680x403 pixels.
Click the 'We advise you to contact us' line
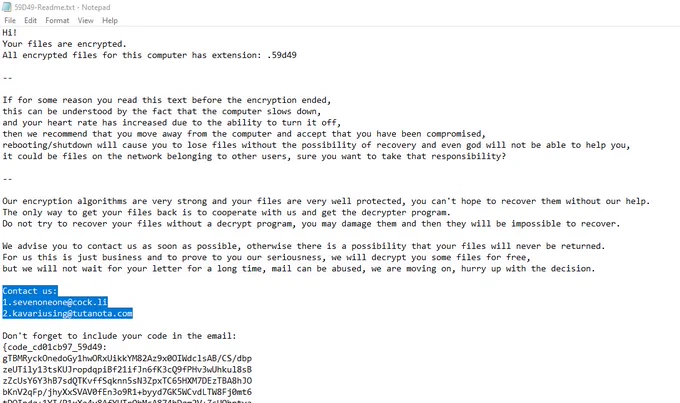click(x=304, y=246)
